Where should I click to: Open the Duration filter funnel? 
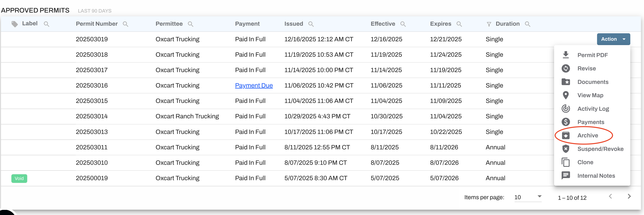[x=489, y=24]
